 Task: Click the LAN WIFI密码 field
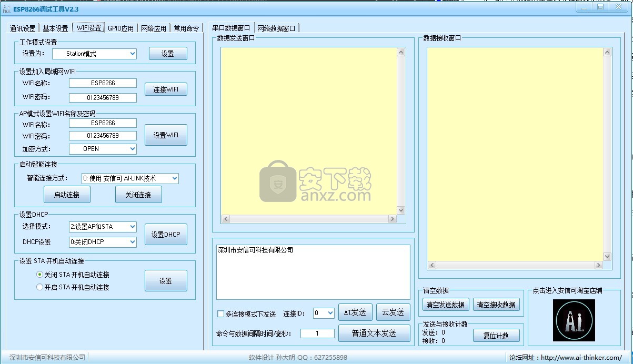(103, 98)
